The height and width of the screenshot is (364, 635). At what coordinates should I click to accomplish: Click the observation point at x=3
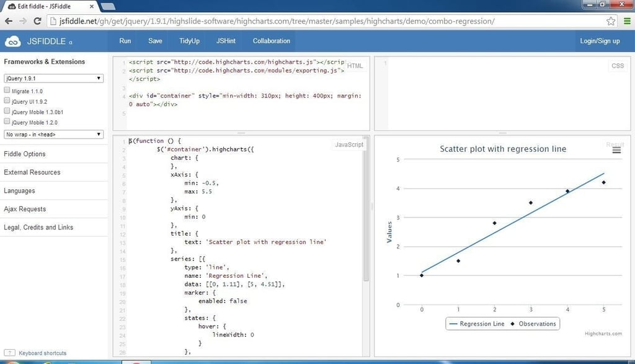531,202
